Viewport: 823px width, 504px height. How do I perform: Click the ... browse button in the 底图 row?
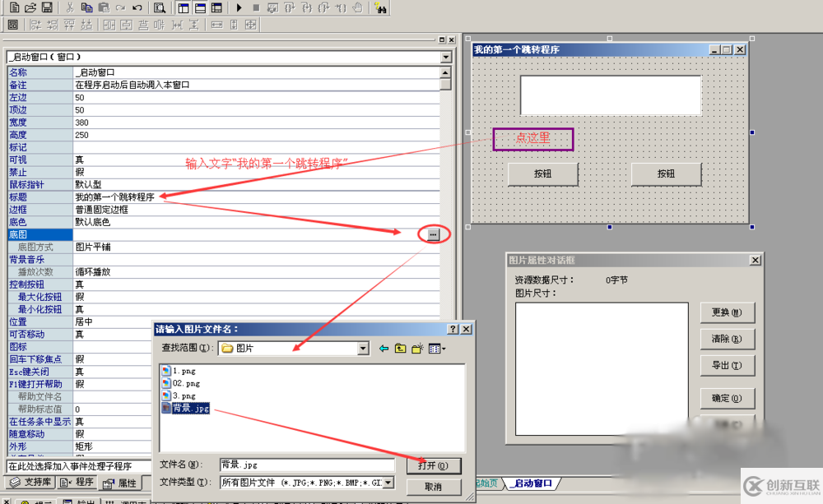click(433, 234)
